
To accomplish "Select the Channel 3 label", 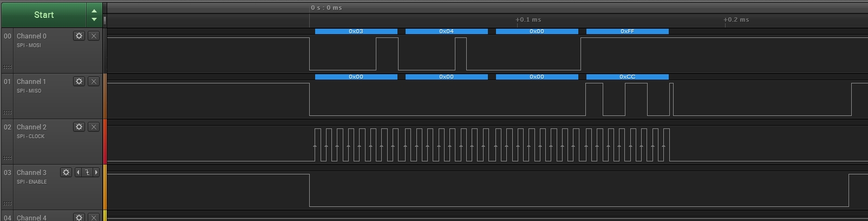I will coord(31,172).
